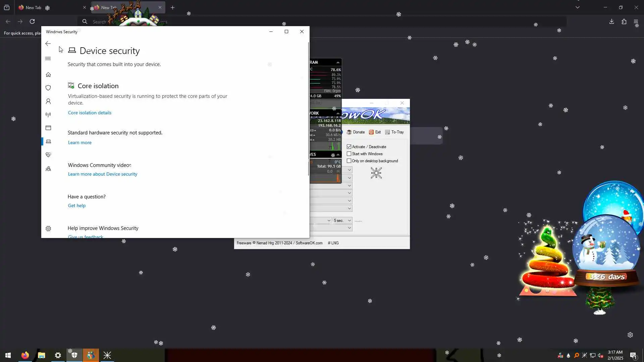
Task: Open Windows Security settings gear icon
Action: [48, 229]
